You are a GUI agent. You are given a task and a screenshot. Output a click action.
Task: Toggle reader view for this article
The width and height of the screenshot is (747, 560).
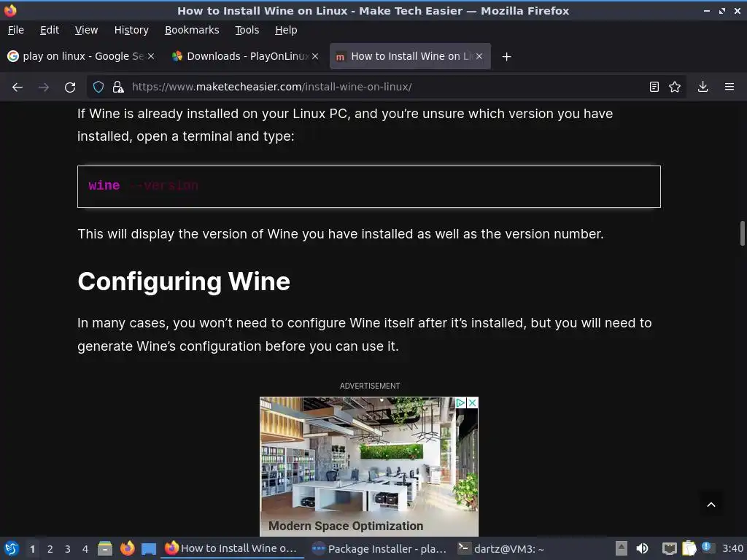tap(654, 87)
